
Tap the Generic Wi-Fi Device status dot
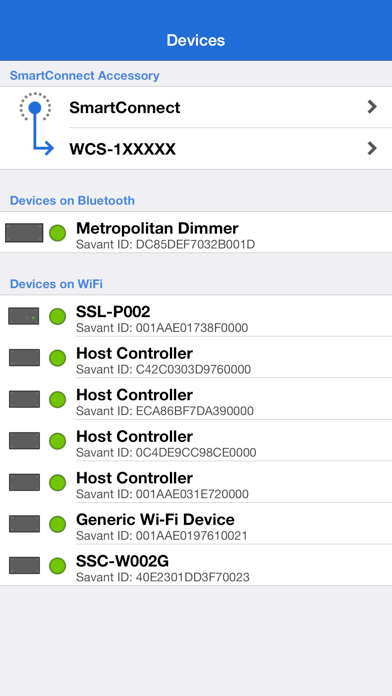(x=57, y=524)
